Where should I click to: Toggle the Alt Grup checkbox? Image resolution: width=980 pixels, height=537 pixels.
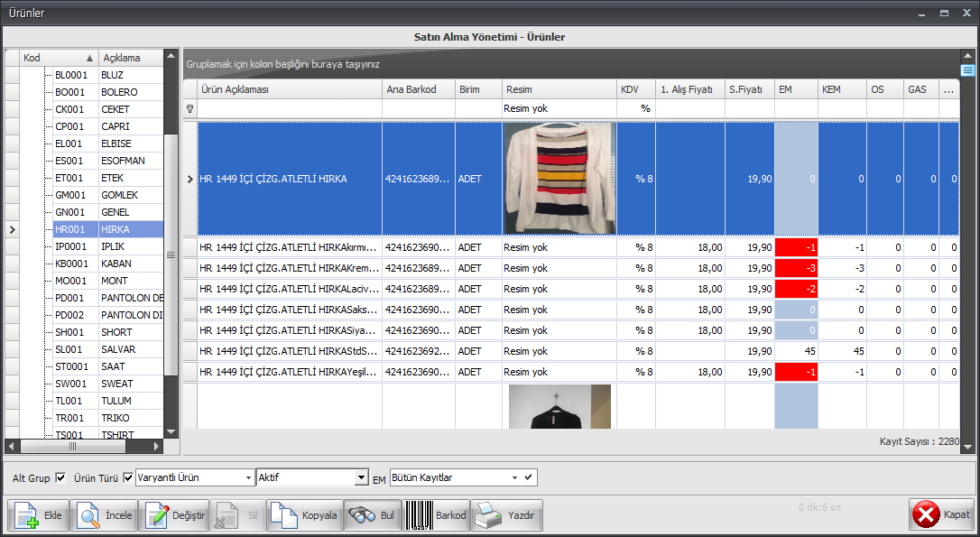pyautogui.click(x=61, y=477)
